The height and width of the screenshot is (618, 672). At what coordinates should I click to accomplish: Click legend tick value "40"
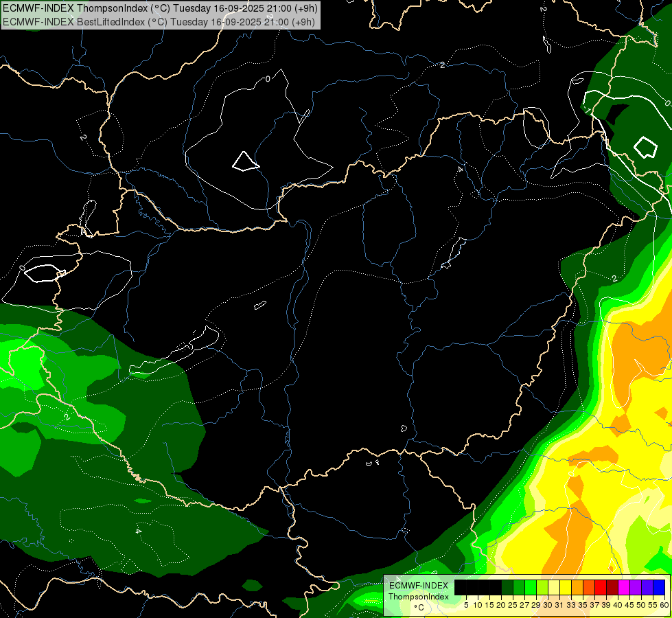point(618,605)
